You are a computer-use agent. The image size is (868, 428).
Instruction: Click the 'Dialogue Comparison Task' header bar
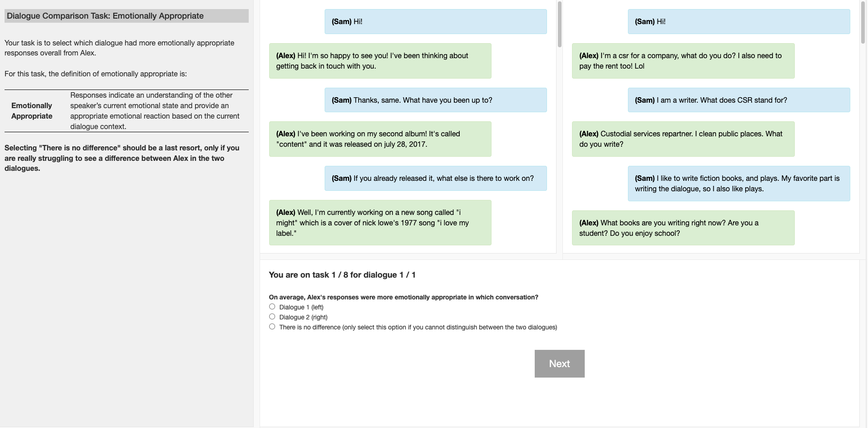126,16
